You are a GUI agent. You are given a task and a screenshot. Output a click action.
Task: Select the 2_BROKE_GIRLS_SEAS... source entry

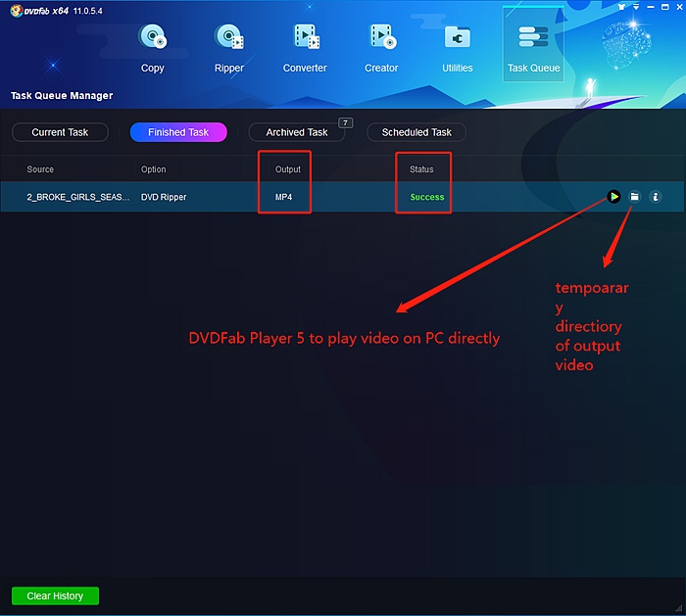[77, 197]
